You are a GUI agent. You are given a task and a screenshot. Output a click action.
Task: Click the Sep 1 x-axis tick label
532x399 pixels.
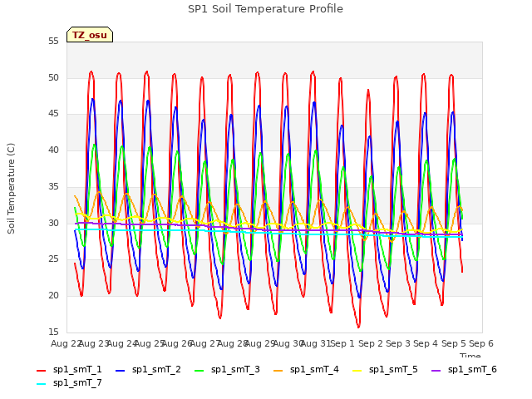(x=342, y=343)
